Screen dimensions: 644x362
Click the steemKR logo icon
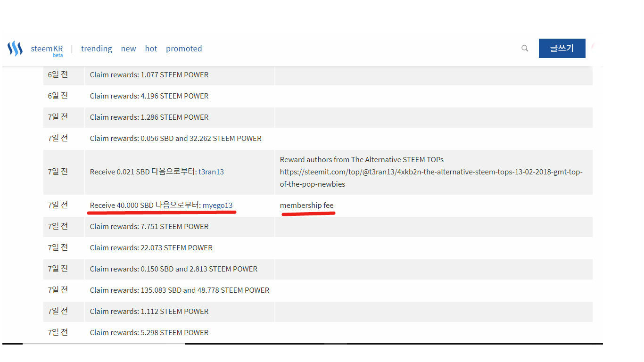click(15, 48)
